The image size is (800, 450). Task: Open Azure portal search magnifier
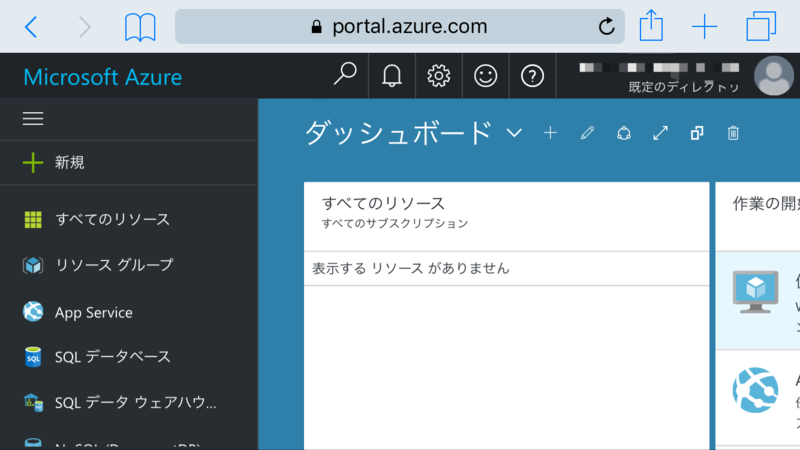(x=345, y=75)
